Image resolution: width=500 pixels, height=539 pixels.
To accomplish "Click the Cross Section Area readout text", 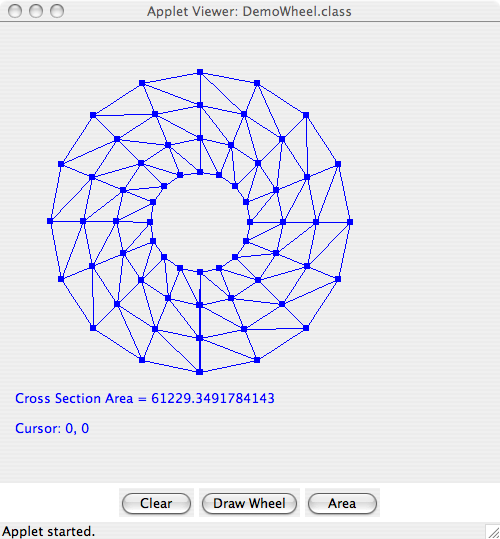I will pos(145,398).
